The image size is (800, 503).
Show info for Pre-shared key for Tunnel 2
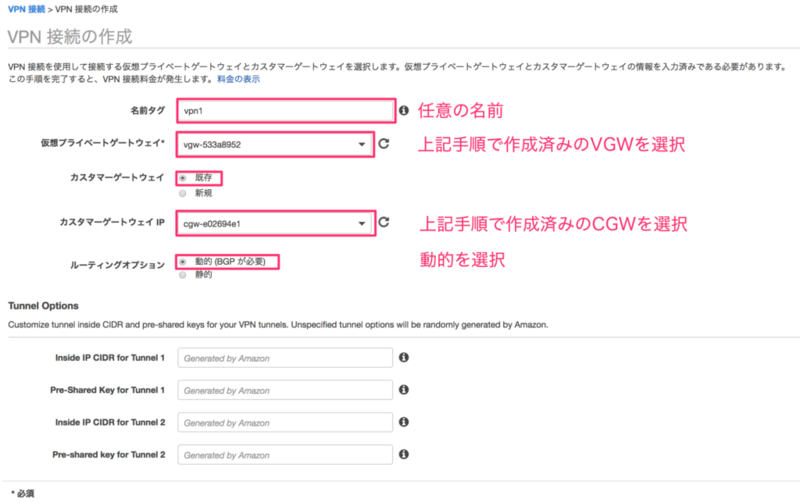point(404,454)
